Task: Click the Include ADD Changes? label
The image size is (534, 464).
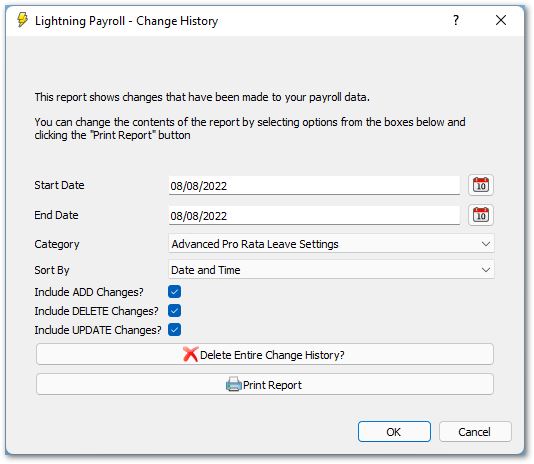Action: click(89, 292)
